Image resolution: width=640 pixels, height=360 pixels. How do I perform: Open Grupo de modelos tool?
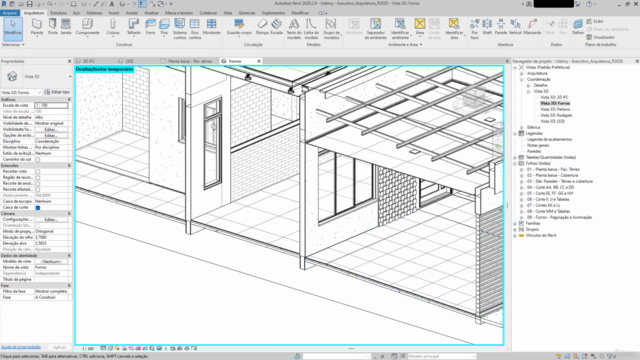[x=331, y=29]
